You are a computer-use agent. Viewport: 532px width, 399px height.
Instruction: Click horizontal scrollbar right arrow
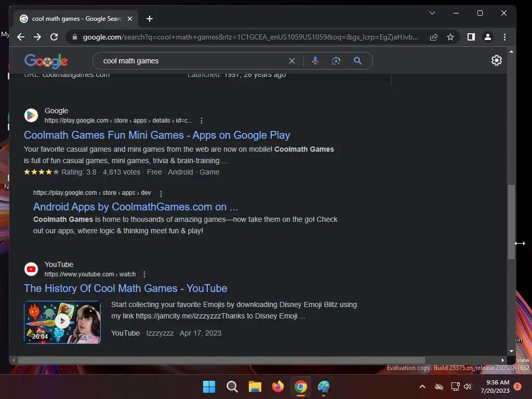point(502,360)
